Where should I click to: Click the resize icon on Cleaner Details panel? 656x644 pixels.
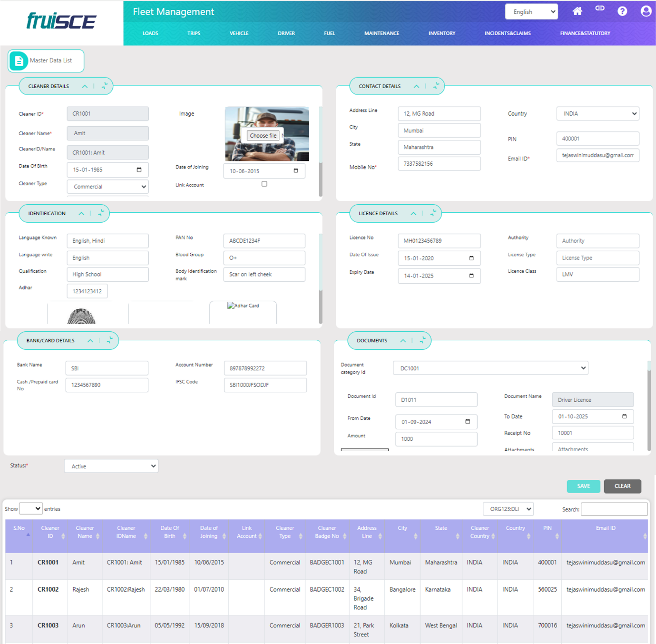[x=105, y=86]
